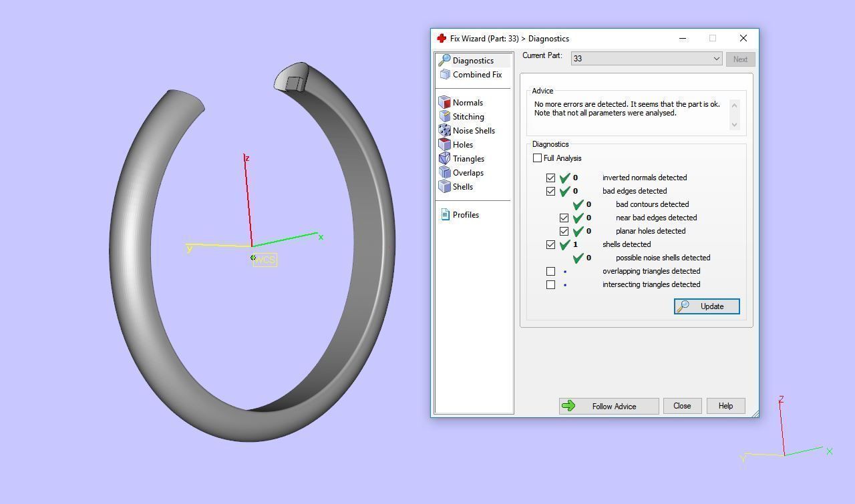Viewport: 855px width, 504px height.
Task: Click the Triangles cube icon
Action: 444,159
